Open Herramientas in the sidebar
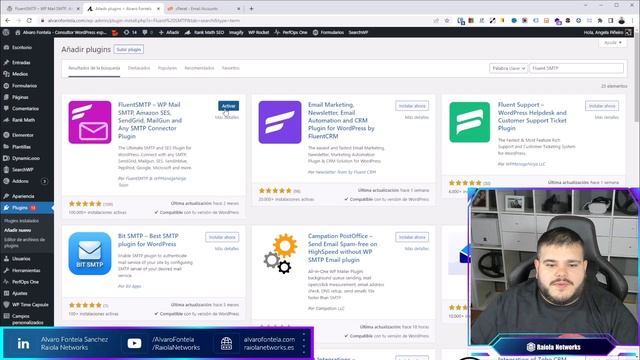The width and height of the screenshot is (640, 360). click(x=27, y=270)
